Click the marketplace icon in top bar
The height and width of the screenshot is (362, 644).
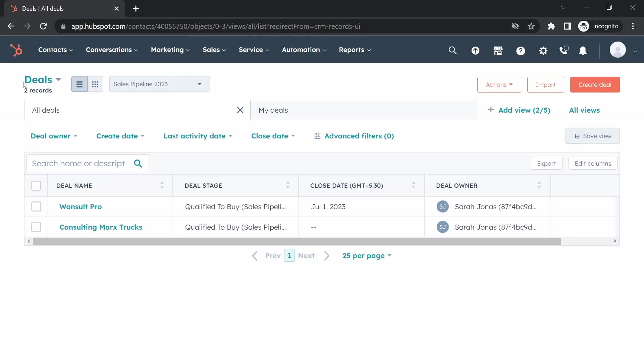(498, 50)
